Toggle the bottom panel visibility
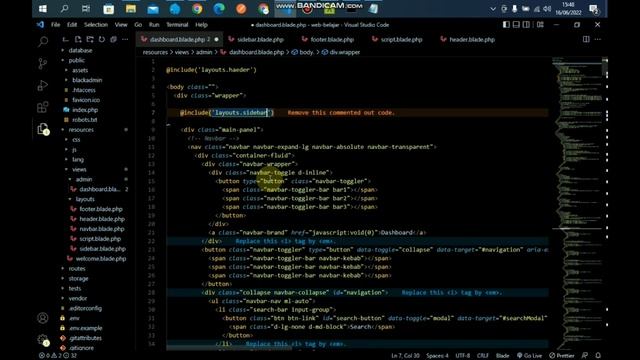The image size is (640, 360). click(516, 24)
